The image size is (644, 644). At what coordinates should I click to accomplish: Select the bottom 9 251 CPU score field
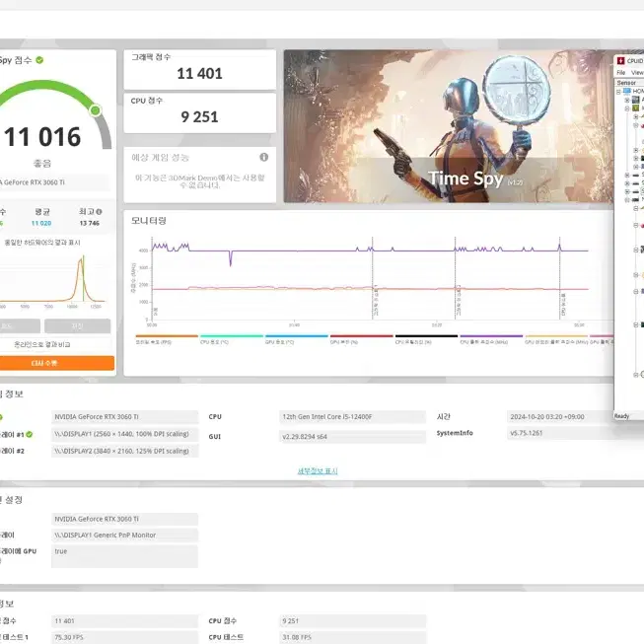click(x=352, y=620)
